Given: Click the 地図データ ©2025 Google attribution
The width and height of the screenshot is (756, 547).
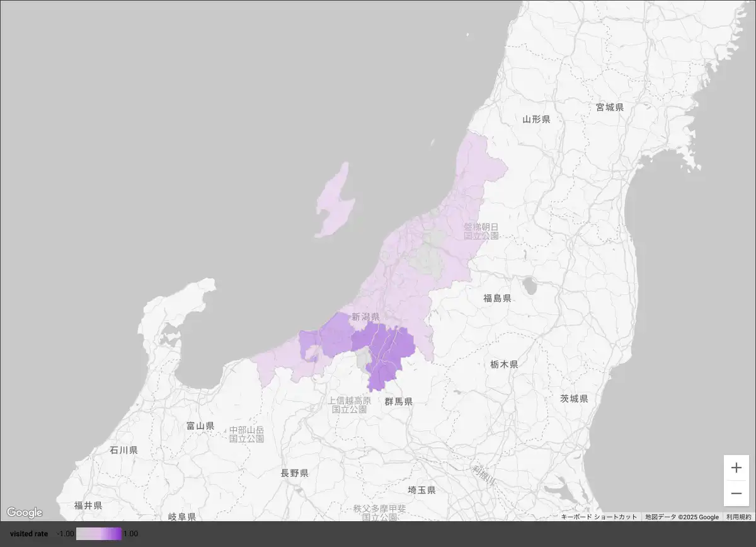Looking at the screenshot, I should tap(682, 517).
